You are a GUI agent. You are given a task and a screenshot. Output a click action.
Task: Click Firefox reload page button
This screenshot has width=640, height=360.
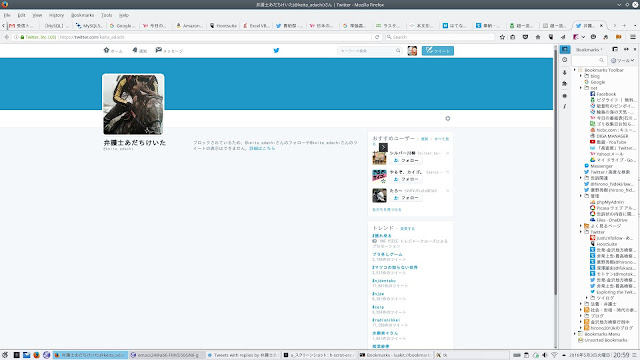click(x=377, y=37)
